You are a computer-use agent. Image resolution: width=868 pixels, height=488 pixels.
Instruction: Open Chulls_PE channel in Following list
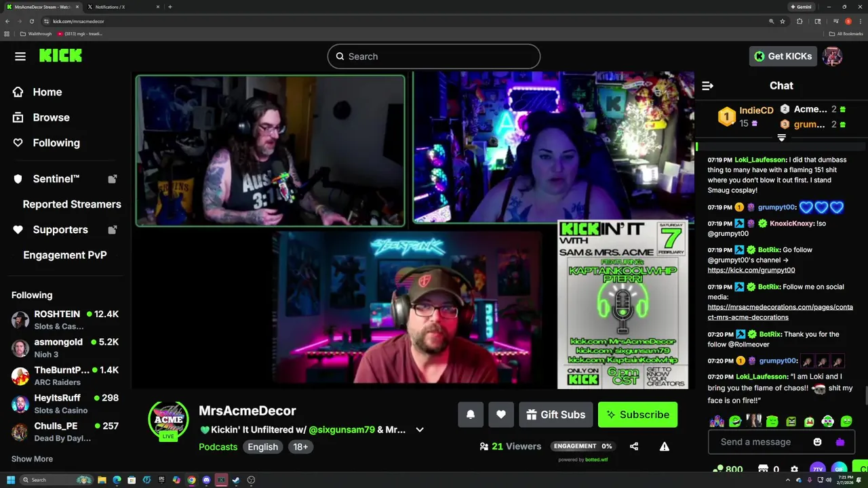point(65,432)
